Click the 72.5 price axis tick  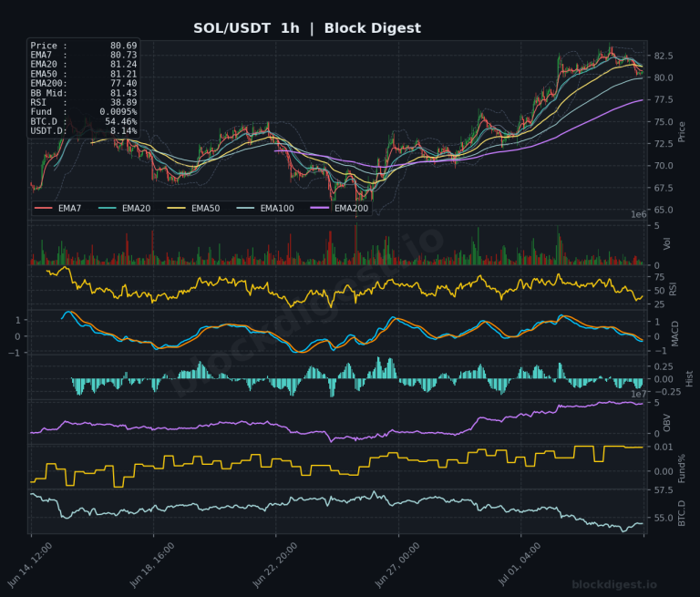[x=664, y=144]
